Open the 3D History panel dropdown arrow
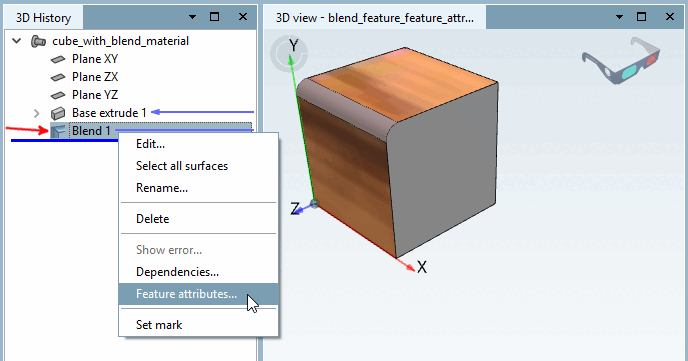This screenshot has height=361, width=688. (x=192, y=17)
